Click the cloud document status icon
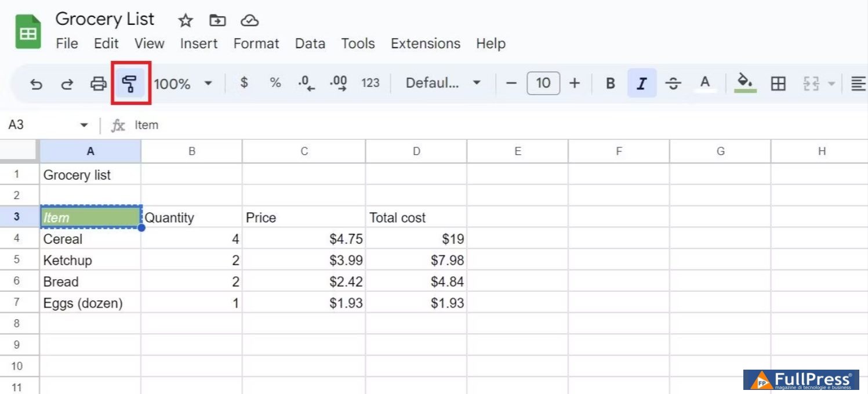868x394 pixels. point(249,21)
